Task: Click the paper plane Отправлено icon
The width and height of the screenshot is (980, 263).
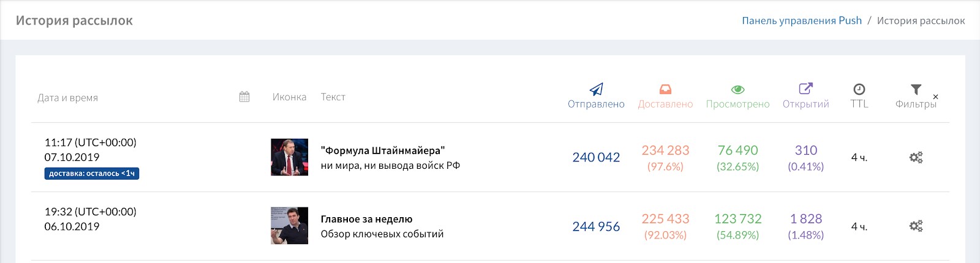Action: (596, 89)
